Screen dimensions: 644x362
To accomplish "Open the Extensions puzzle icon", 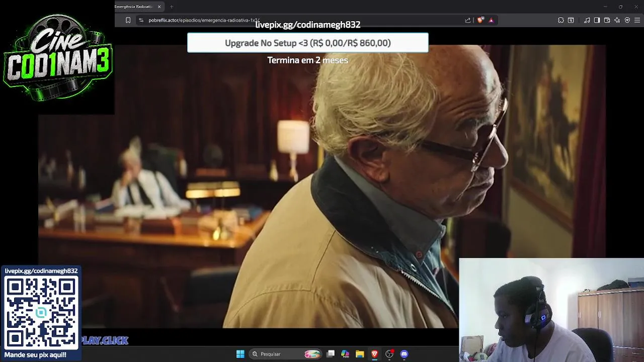I will pyautogui.click(x=561, y=20).
